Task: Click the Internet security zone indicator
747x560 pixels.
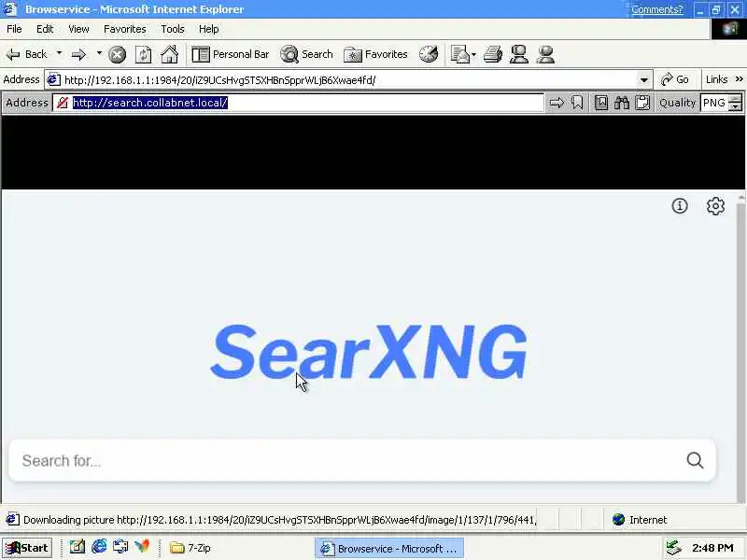Action: pyautogui.click(x=640, y=520)
